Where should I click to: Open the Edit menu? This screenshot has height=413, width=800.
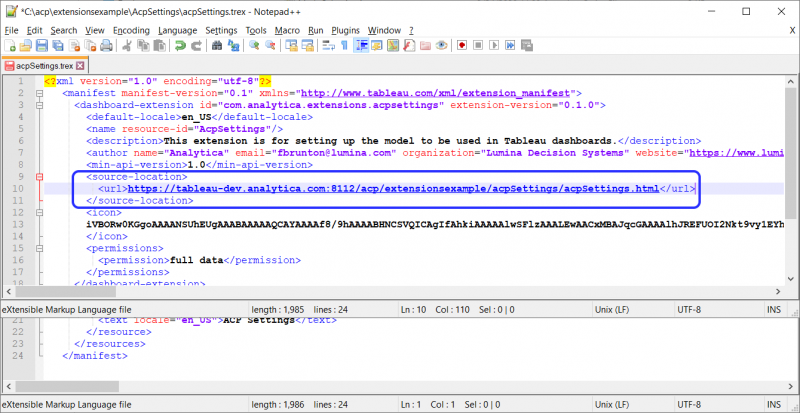[x=35, y=30]
